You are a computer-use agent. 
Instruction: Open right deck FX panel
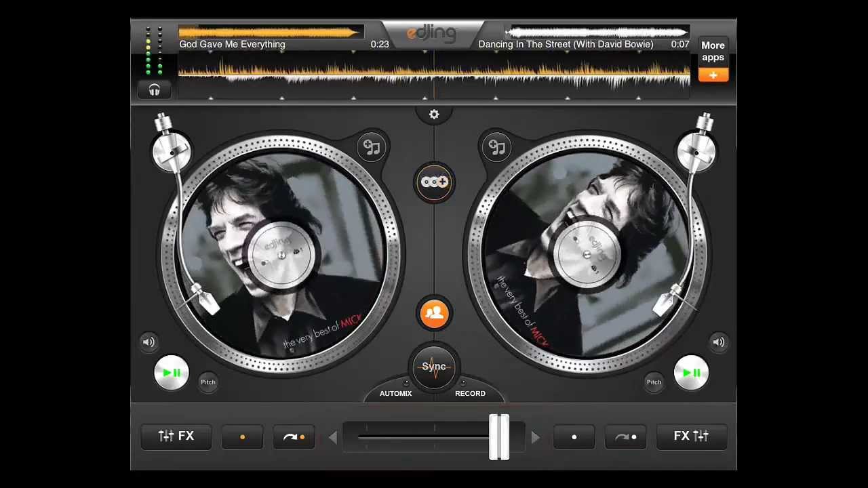tap(692, 436)
